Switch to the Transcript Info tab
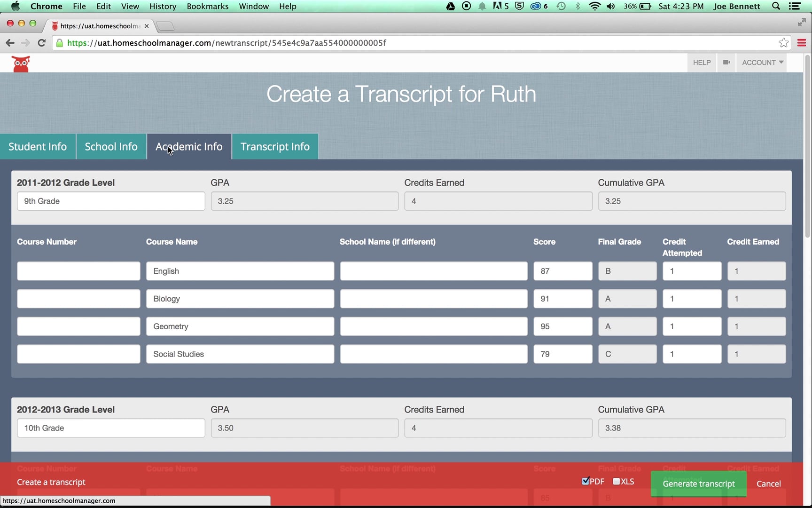The width and height of the screenshot is (812, 508). click(274, 146)
